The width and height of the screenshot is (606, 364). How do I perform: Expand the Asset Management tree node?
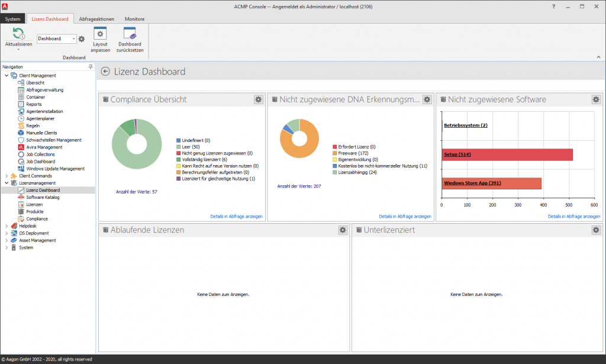point(7,240)
